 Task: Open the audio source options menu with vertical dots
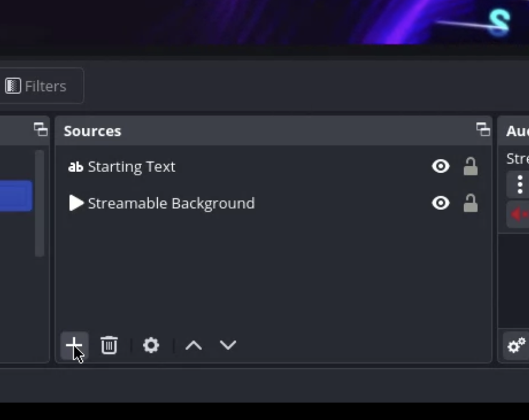click(x=518, y=184)
